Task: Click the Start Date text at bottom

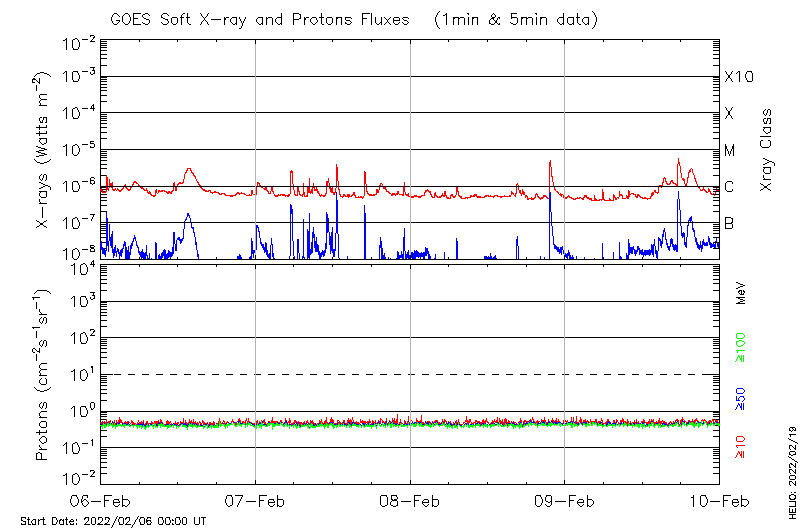Action: pos(113,521)
